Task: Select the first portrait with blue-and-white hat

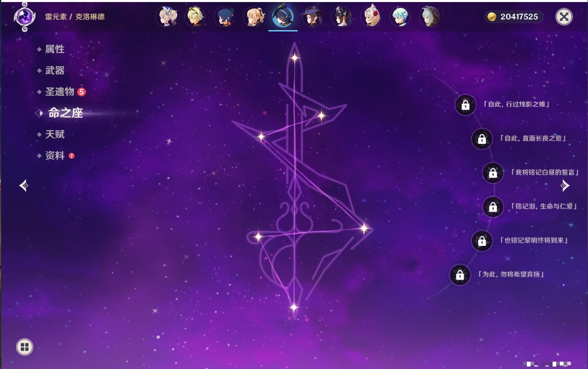Action: pyautogui.click(x=167, y=17)
